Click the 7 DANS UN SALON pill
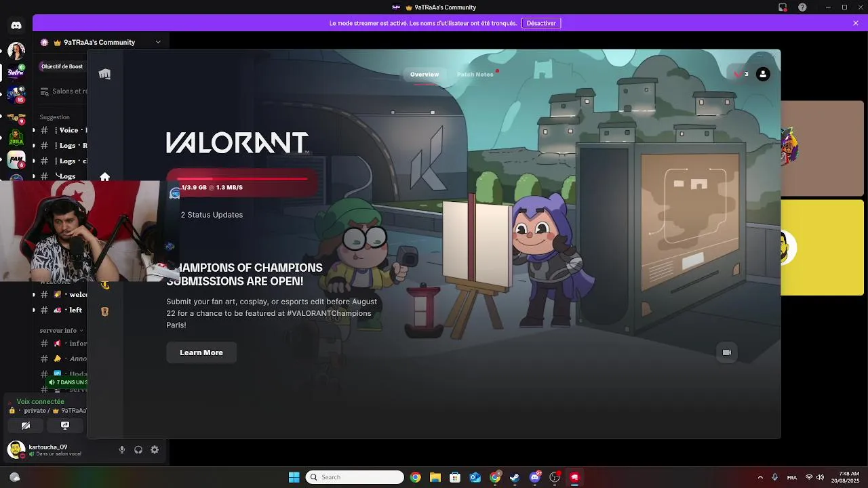Viewport: 868px width, 488px height. tap(67, 382)
